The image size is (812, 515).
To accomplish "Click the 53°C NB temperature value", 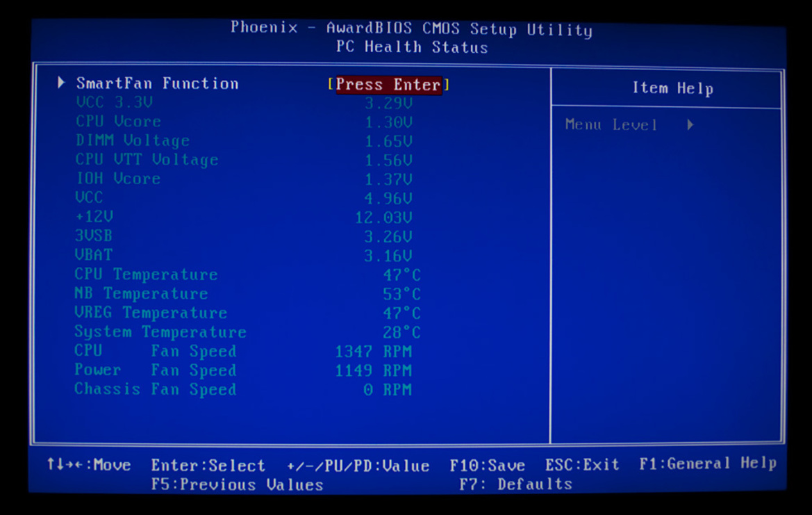I will point(402,295).
